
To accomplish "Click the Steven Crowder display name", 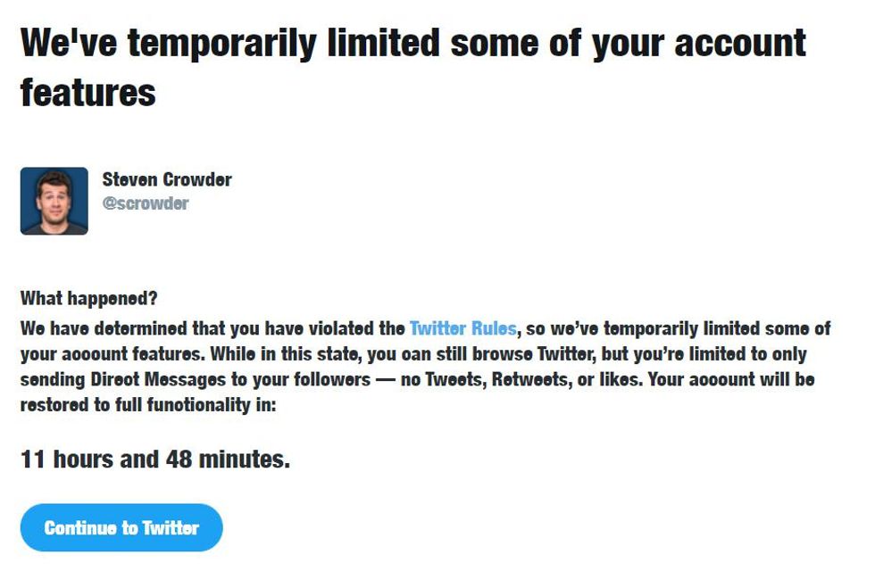I will (x=167, y=179).
